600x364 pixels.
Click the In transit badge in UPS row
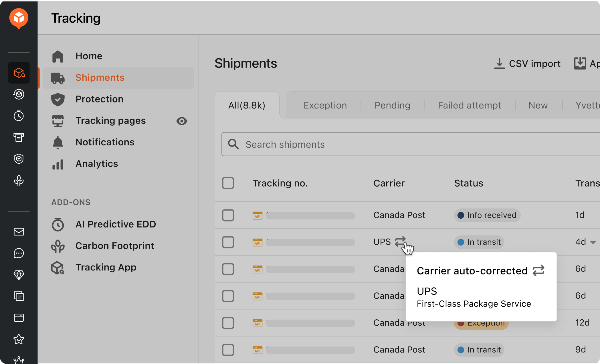(x=479, y=242)
